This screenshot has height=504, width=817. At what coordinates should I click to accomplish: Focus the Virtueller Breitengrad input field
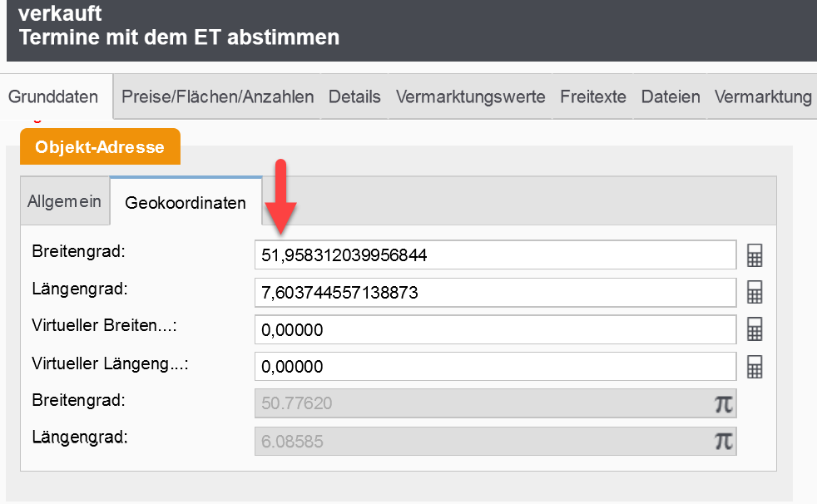tap(495, 330)
